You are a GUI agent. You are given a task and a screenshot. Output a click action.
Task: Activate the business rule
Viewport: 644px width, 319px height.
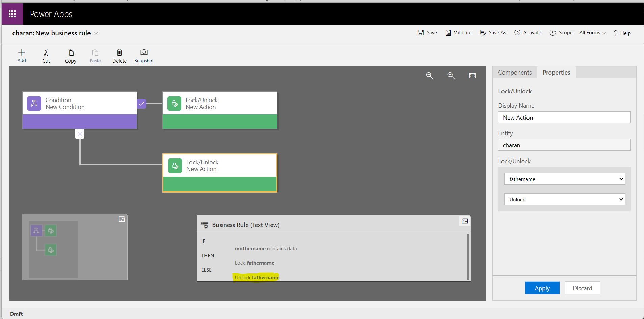(528, 33)
